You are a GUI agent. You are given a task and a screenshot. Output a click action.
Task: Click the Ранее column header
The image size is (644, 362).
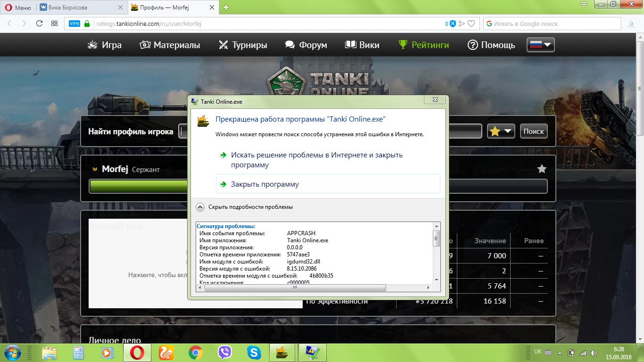[534, 241]
